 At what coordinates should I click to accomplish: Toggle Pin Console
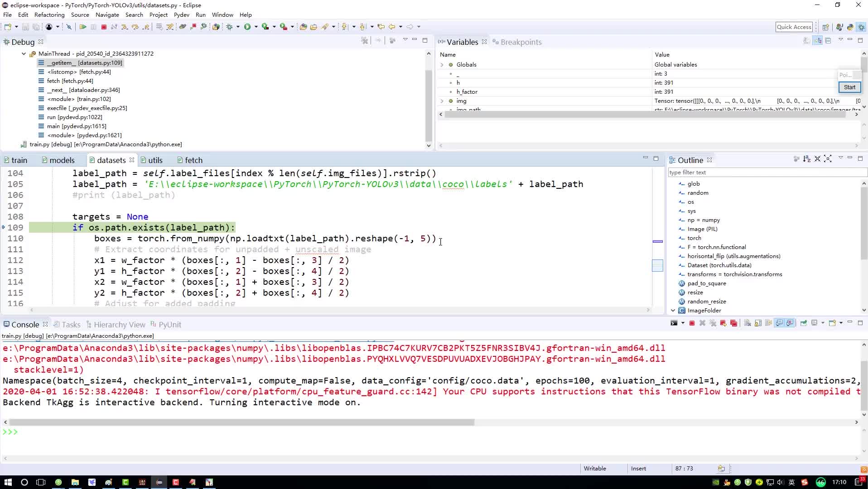(x=804, y=323)
